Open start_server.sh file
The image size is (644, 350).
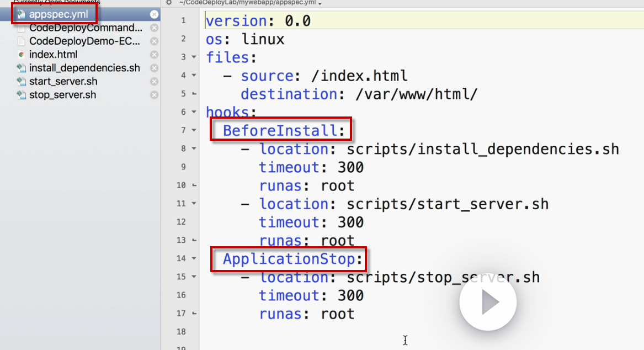pyautogui.click(x=63, y=81)
